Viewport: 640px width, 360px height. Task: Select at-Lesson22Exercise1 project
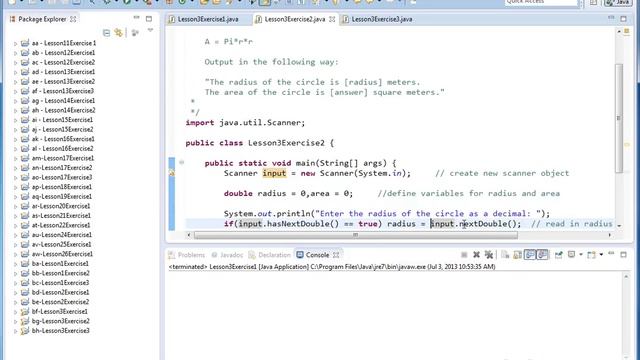click(x=61, y=225)
